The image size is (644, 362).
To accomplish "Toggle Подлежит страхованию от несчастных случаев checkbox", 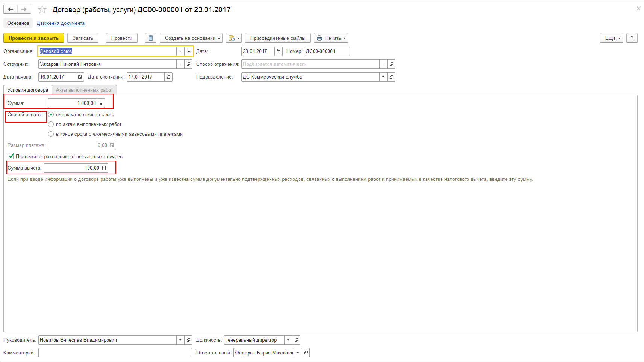I will pos(11,156).
